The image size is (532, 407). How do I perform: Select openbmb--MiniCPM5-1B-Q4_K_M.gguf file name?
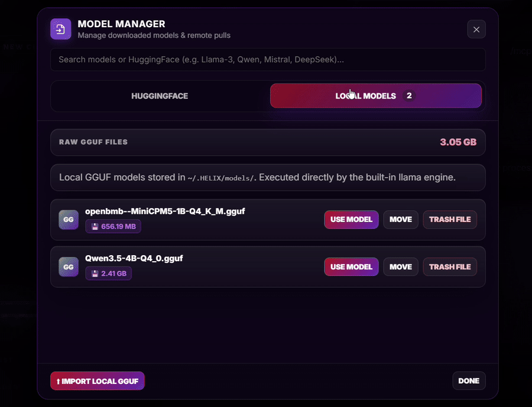coord(165,211)
